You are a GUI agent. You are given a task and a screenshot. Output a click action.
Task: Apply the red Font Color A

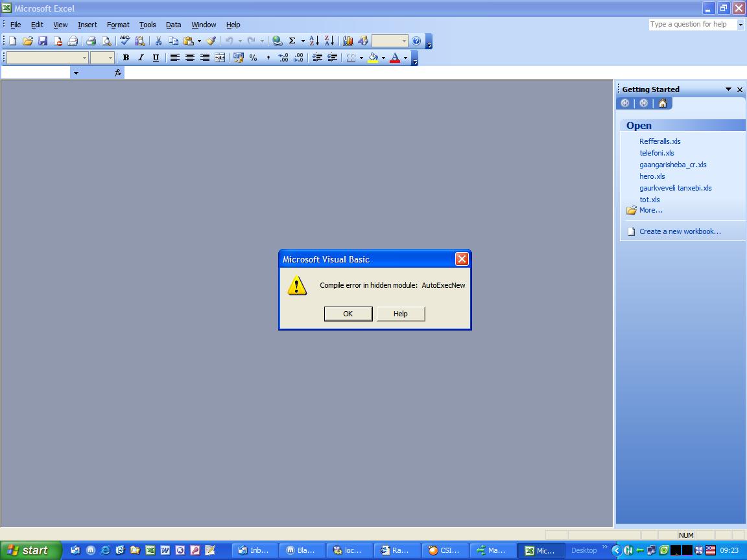pyautogui.click(x=395, y=58)
